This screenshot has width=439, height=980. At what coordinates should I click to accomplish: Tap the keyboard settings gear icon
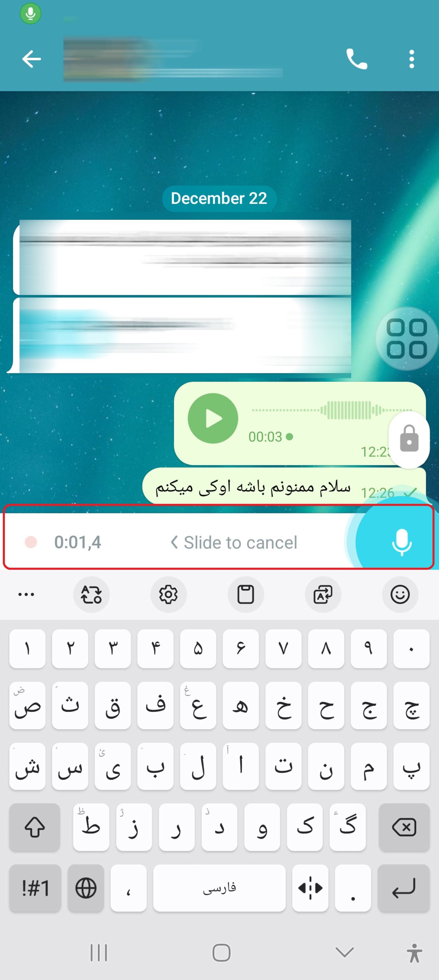point(168,594)
